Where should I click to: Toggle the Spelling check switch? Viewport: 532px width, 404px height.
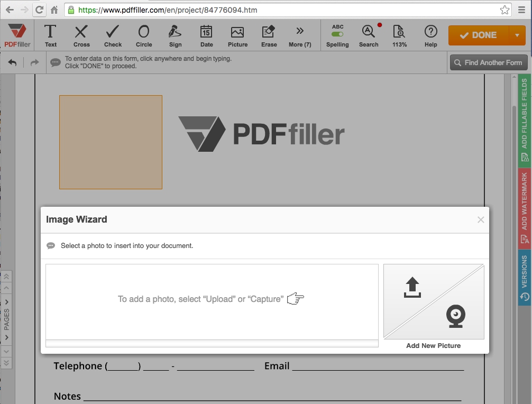tap(337, 34)
